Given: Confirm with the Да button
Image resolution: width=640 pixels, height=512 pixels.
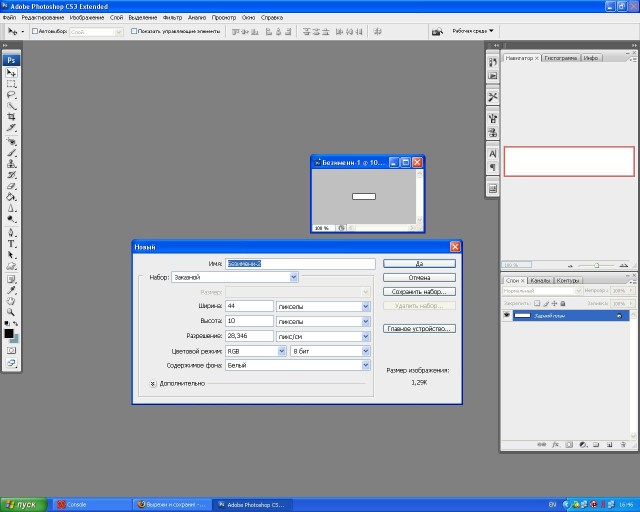Looking at the screenshot, I should [x=419, y=264].
